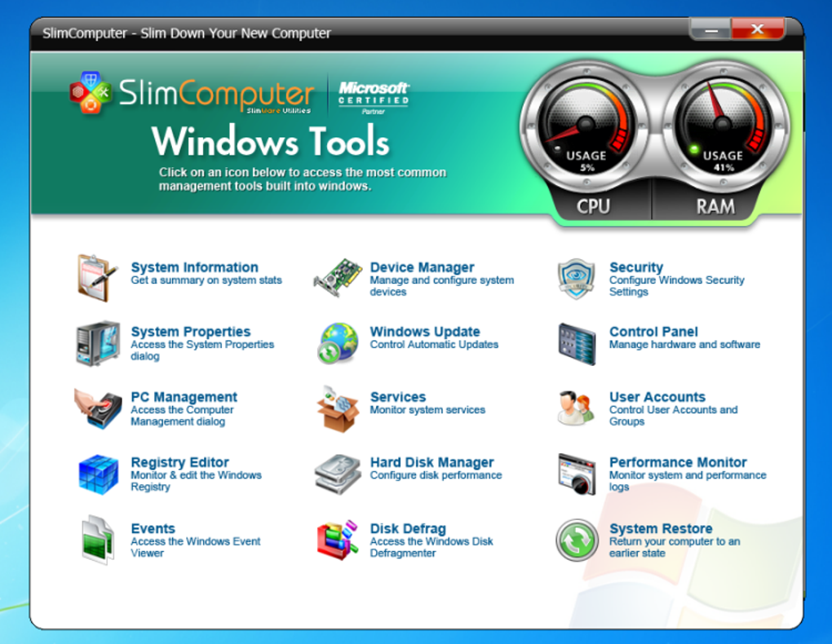Click the PC Management hand-button icon

[98, 408]
